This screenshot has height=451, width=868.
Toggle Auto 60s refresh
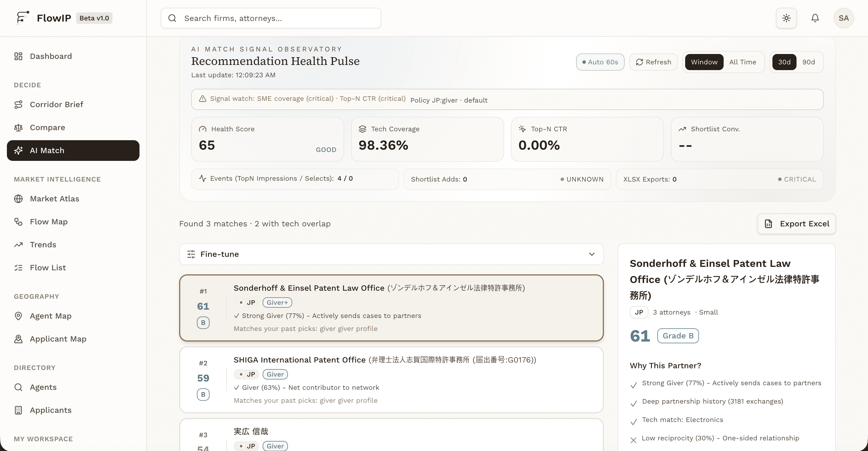tap(600, 62)
